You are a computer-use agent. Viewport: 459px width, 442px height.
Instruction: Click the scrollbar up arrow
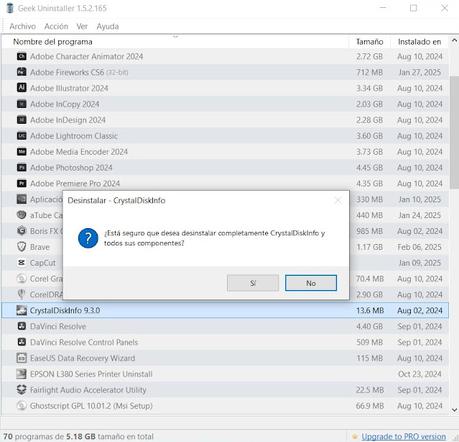[454, 41]
